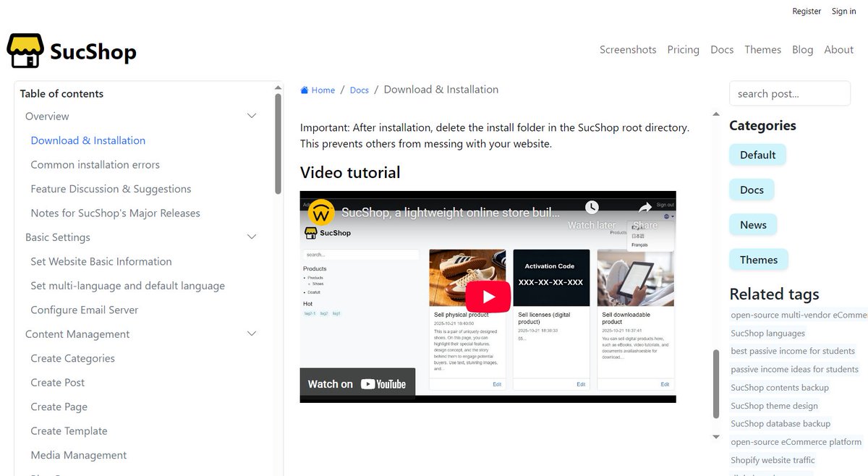This screenshot has width=868, height=476.
Task: Click the Basic Settings section heading
Action: pyautogui.click(x=58, y=237)
